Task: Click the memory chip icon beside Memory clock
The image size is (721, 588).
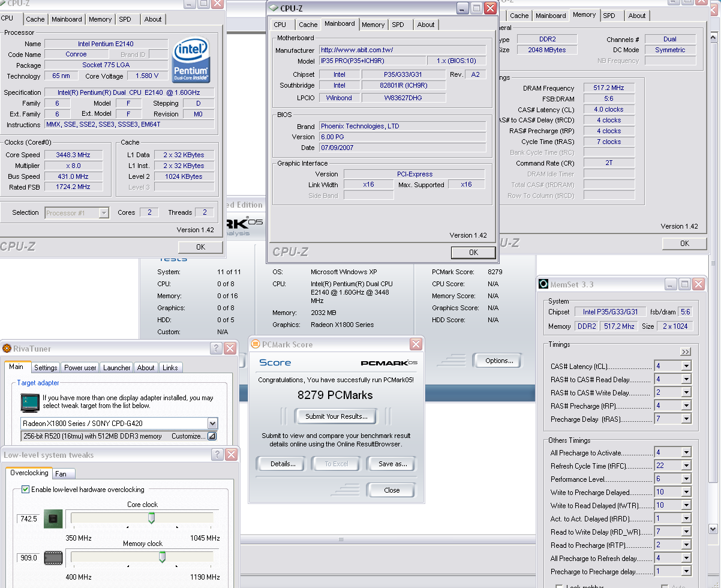Action: [53, 557]
